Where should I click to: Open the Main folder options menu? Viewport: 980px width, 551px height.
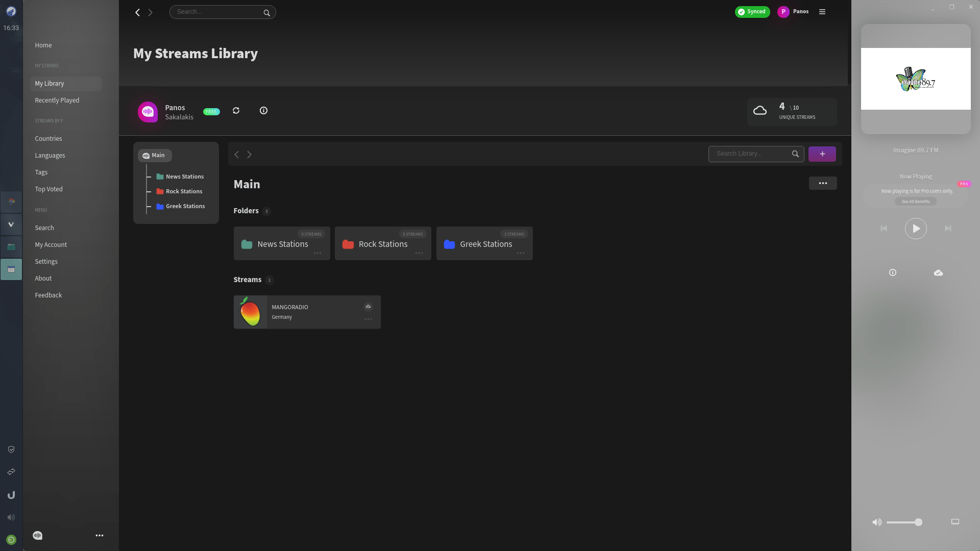pyautogui.click(x=822, y=183)
